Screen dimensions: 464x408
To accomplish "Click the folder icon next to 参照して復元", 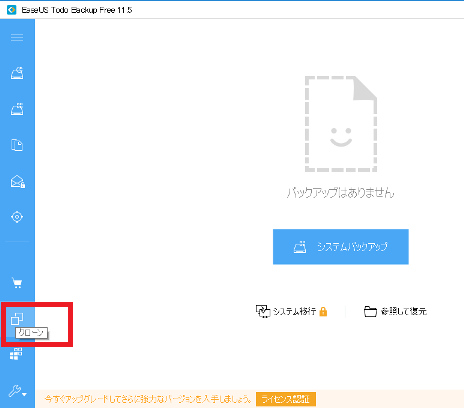I will click(x=370, y=311).
